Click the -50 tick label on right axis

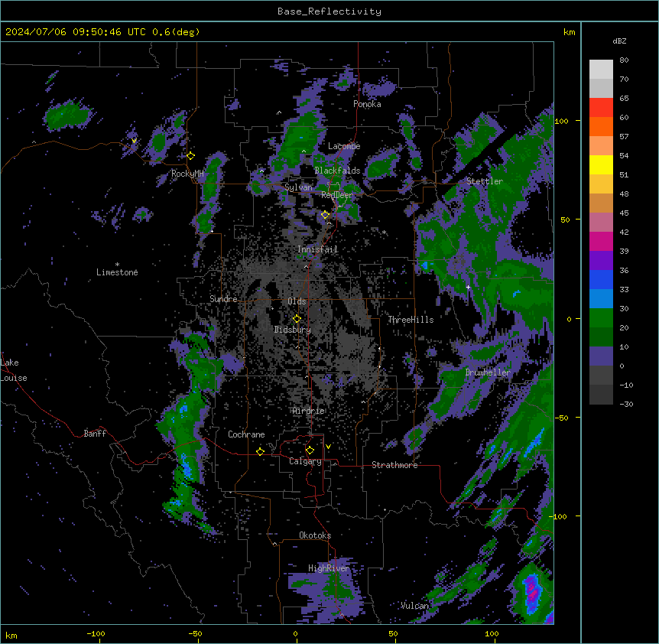(x=561, y=418)
